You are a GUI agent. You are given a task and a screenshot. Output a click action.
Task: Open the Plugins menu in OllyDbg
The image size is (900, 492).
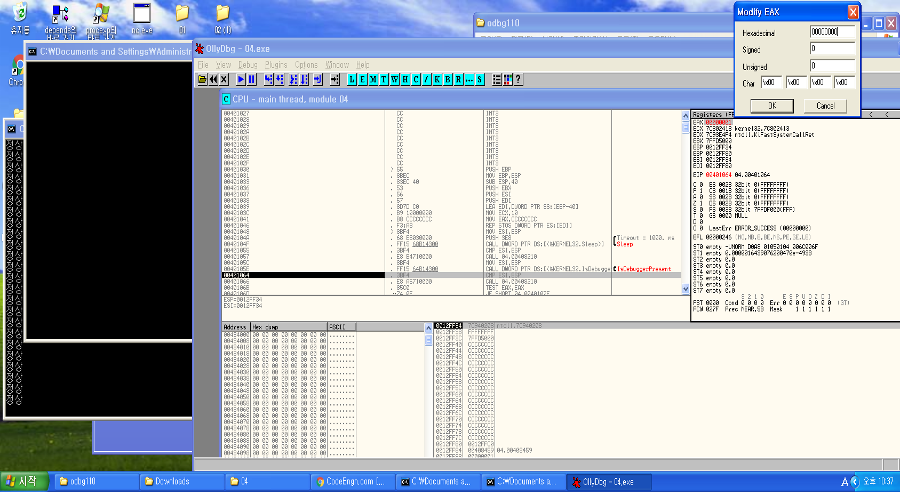point(276,65)
